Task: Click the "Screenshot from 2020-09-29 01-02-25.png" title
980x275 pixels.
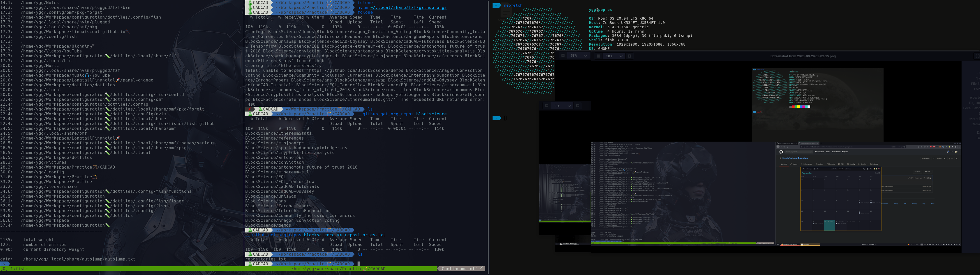Action: (803, 56)
